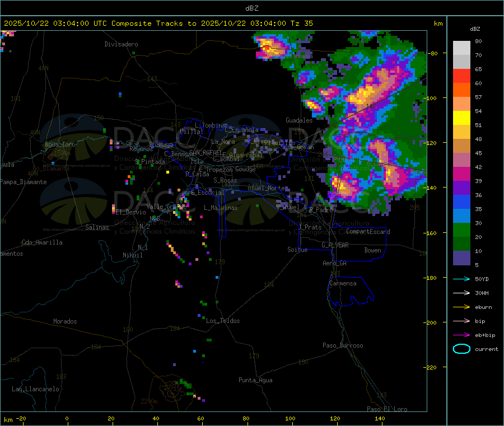The height and width of the screenshot is (426, 504).
Task: Click the Paso_Barroso label
Action: point(343,346)
